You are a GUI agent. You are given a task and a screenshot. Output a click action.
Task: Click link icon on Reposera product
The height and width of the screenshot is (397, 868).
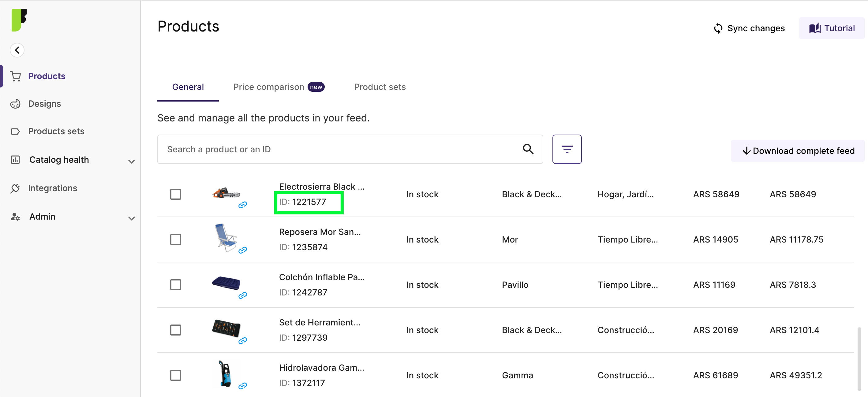[243, 250]
